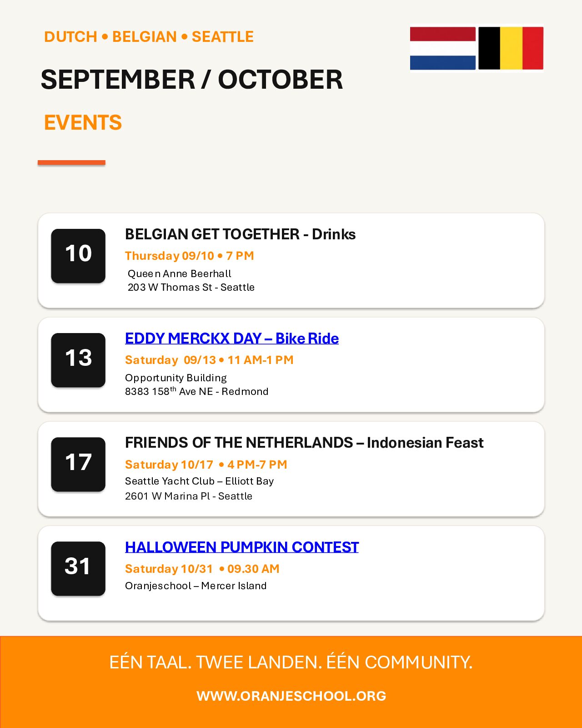This screenshot has width=582, height=728.
Task: Click the Belgian flag image
Action: pos(511,48)
